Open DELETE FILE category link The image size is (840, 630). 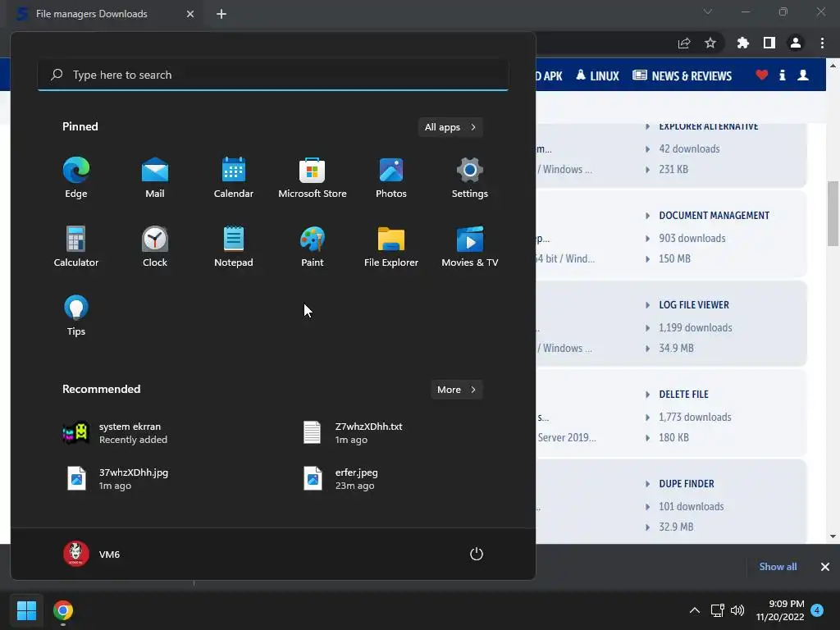click(683, 395)
